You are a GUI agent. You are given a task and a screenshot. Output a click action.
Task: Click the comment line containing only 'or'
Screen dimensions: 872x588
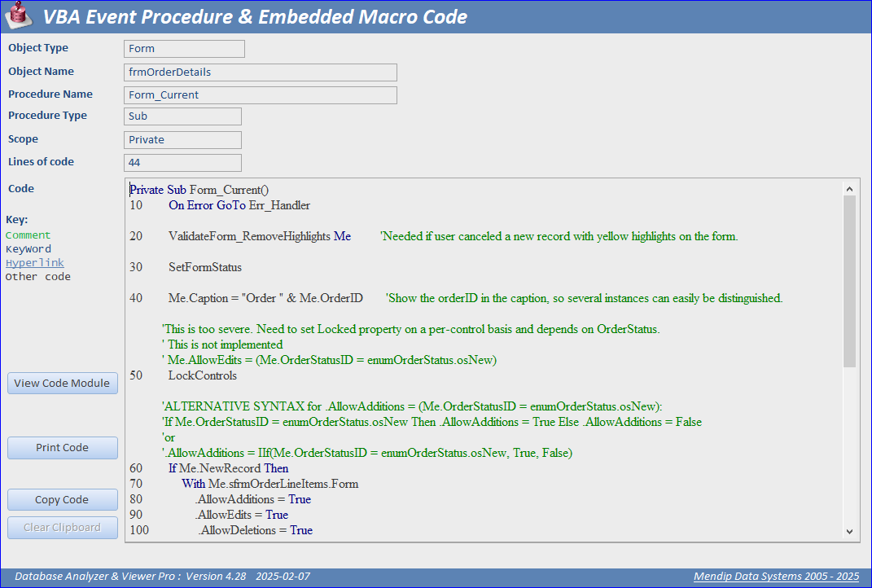click(x=169, y=437)
